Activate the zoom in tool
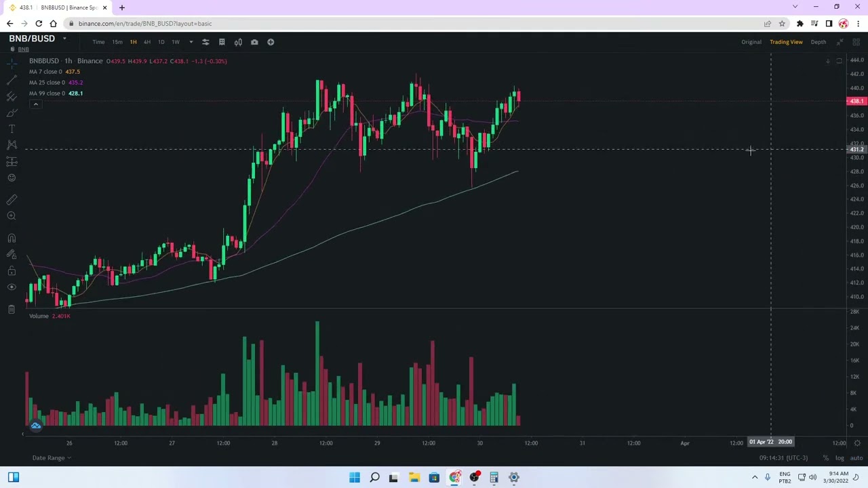The height and width of the screenshot is (488, 868). 12,216
